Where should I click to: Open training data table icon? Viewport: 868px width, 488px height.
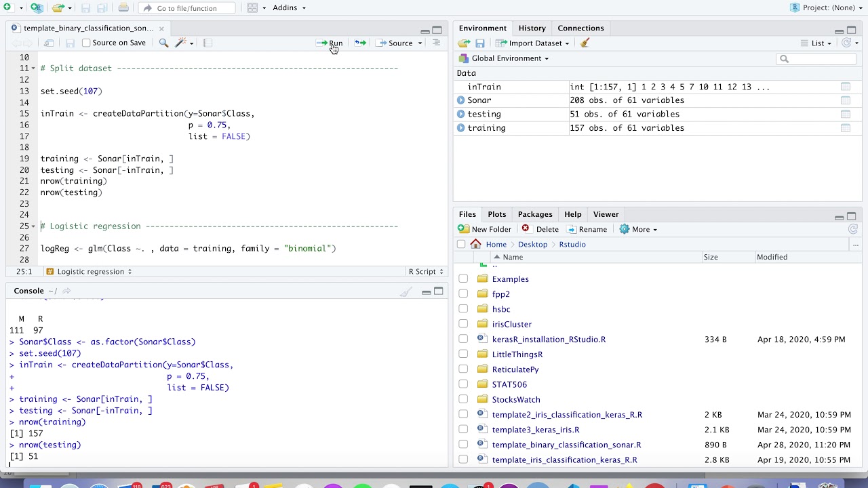click(x=846, y=128)
